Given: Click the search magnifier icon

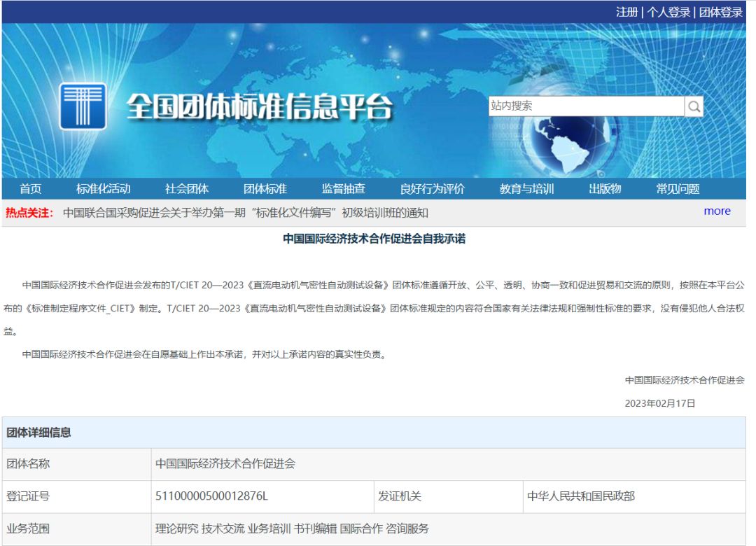Looking at the screenshot, I should coord(694,106).
